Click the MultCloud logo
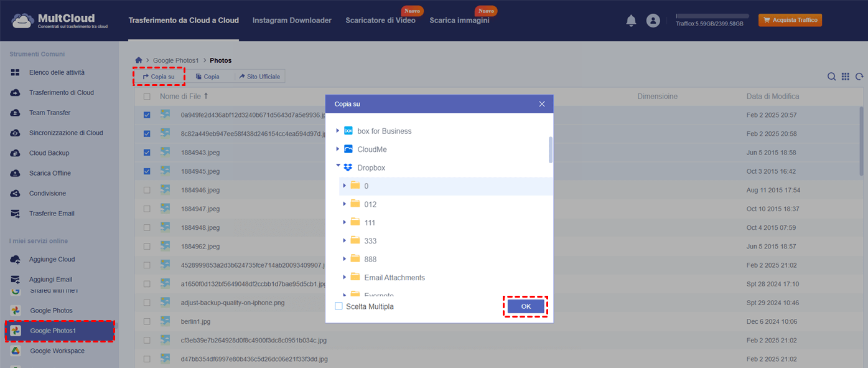 click(x=58, y=20)
